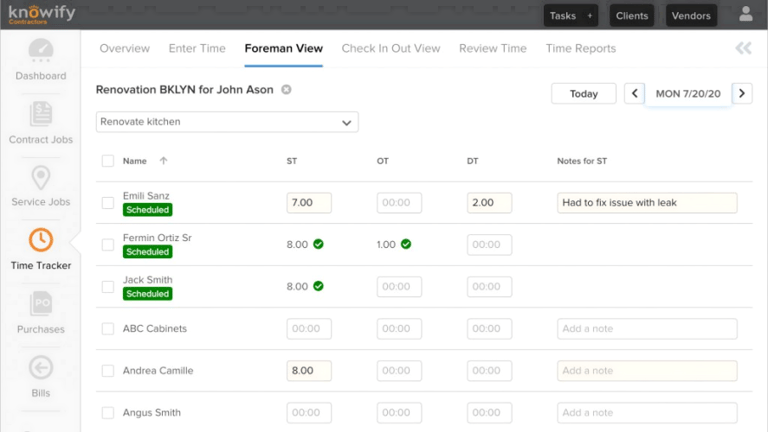Image resolution: width=768 pixels, height=432 pixels.
Task: Click Andrea Camille OT time field
Action: tap(399, 371)
